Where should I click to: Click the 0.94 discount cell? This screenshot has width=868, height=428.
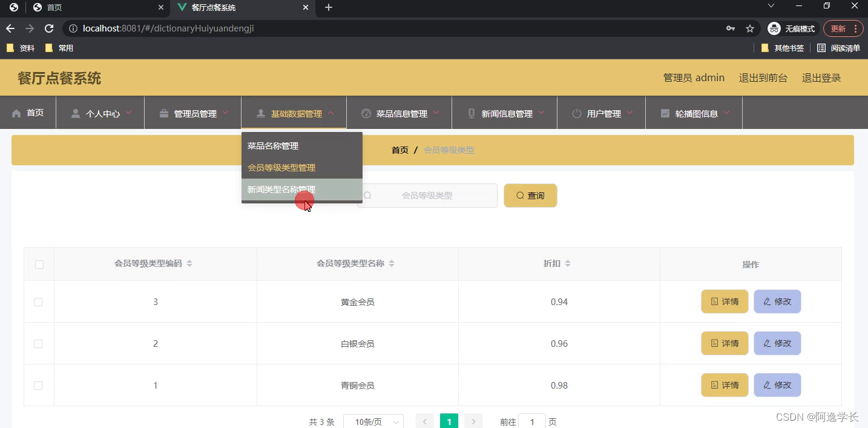[559, 301]
